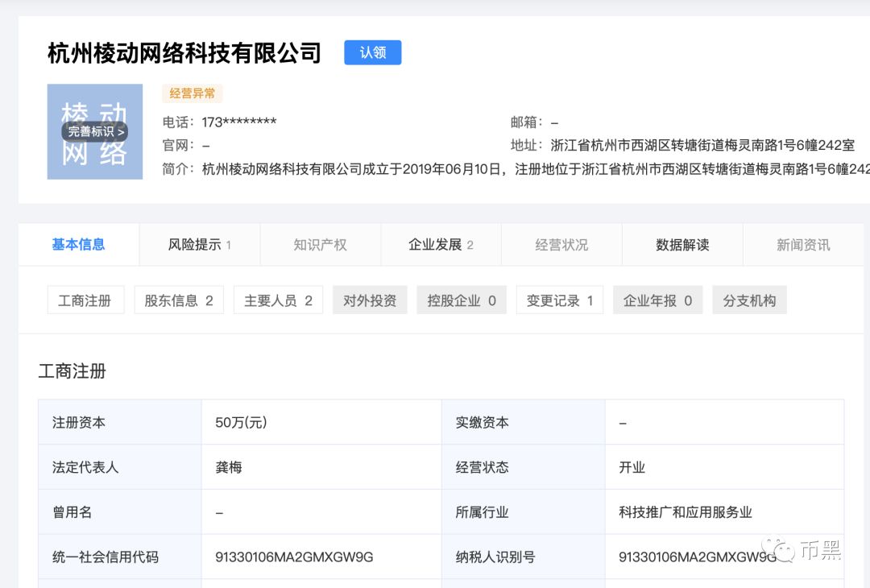Click the 法定代表人 label cell

[120, 467]
